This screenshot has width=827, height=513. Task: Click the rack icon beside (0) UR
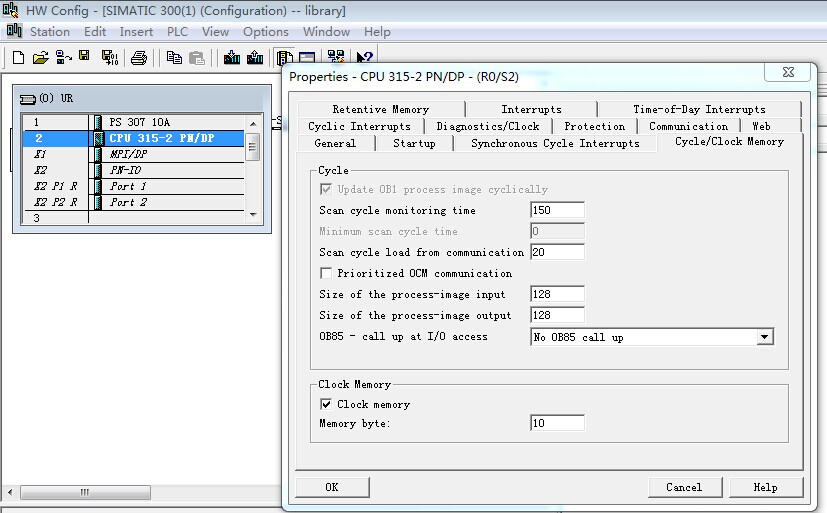click(x=27, y=99)
